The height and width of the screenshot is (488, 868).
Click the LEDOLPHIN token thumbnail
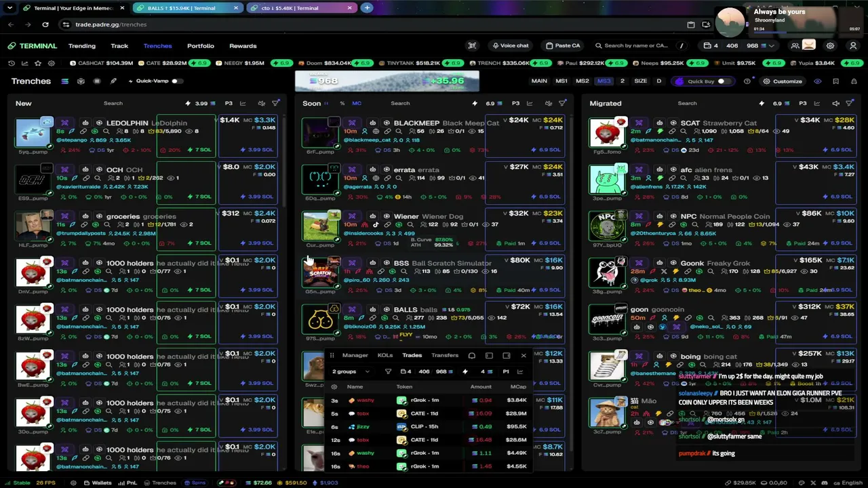click(33, 133)
